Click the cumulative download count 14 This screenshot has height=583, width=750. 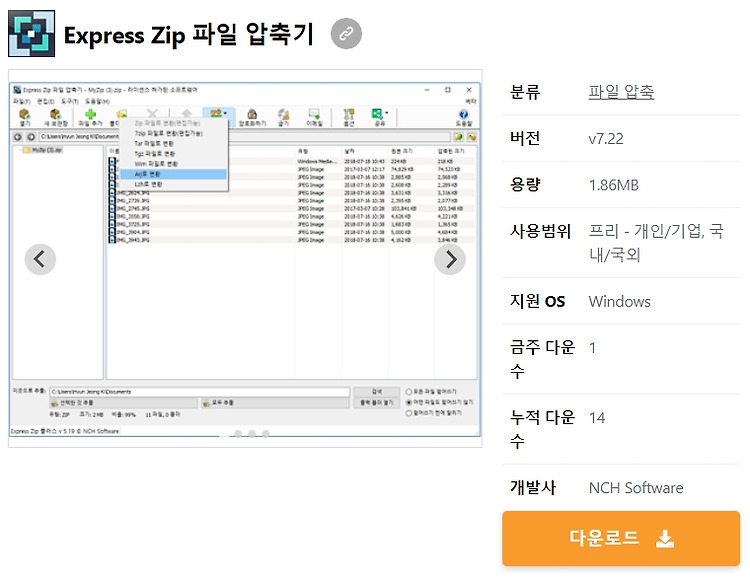coord(597,418)
